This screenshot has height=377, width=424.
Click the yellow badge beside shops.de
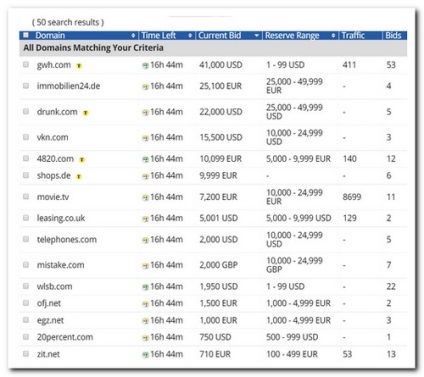[x=79, y=176]
